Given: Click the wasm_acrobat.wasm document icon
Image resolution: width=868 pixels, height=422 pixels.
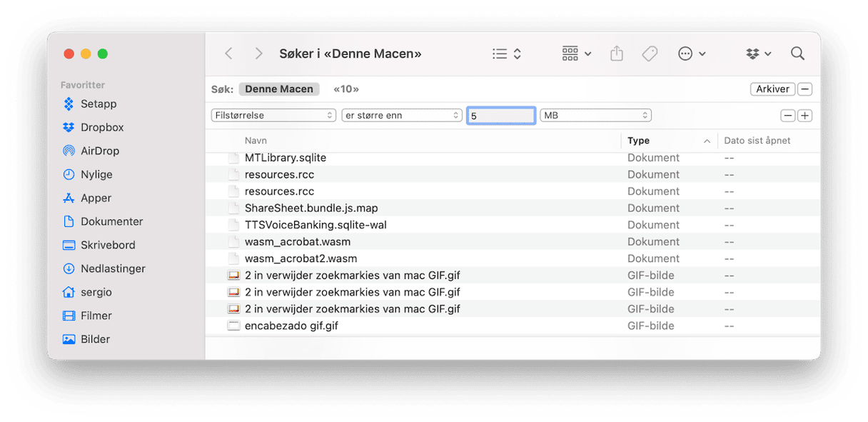Looking at the screenshot, I should coord(233,241).
